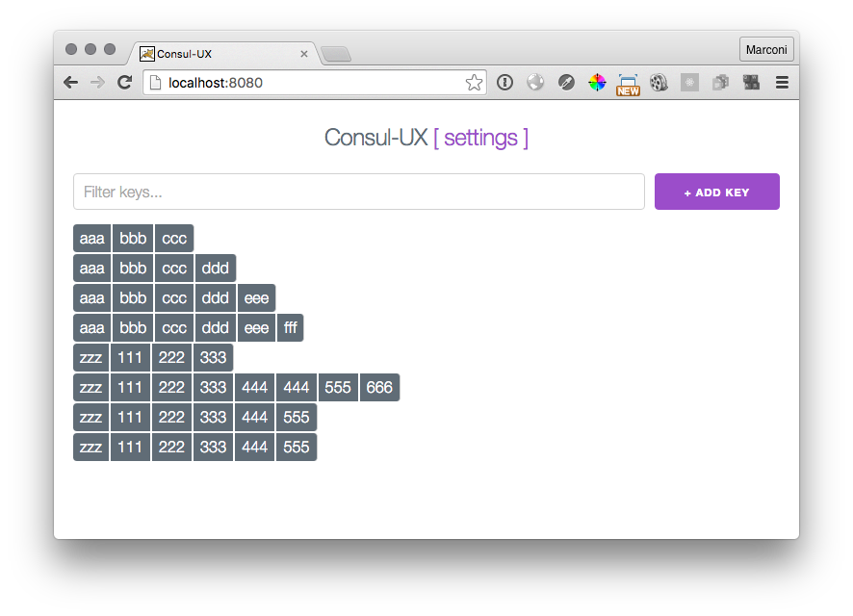Click the gray boxes extension icon
853x616 pixels.
[720, 83]
